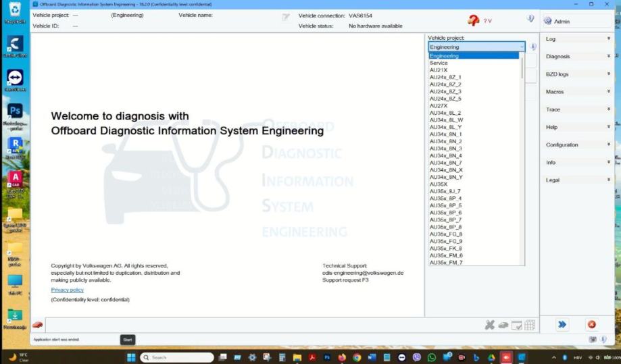
Task: Click the gray car icon in bottom toolbar
Action: tap(503, 326)
